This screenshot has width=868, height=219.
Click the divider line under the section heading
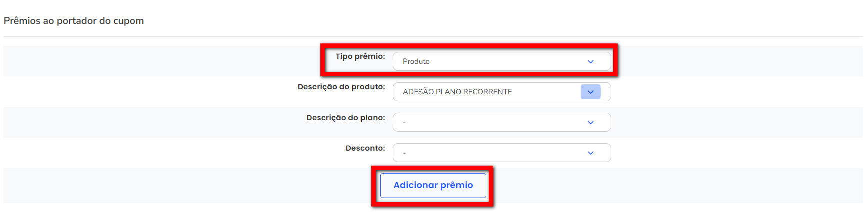coord(433,36)
